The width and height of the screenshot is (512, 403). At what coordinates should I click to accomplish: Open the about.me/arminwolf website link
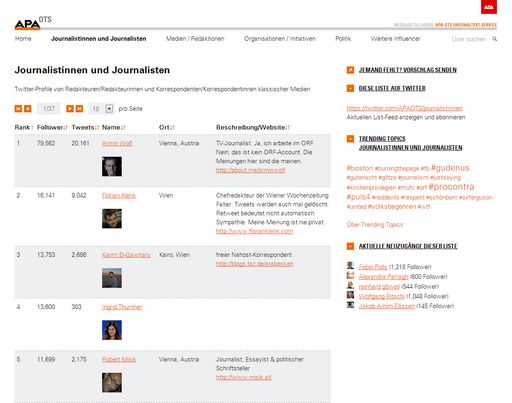250,170
